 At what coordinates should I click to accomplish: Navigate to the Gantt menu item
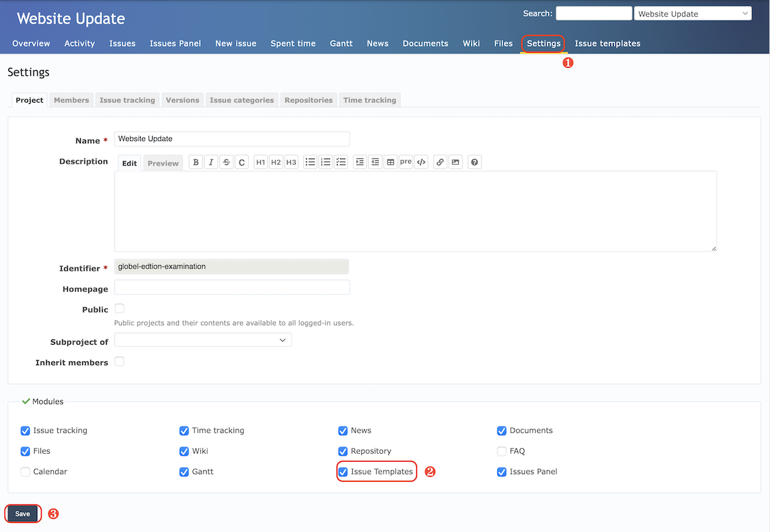pyautogui.click(x=341, y=43)
